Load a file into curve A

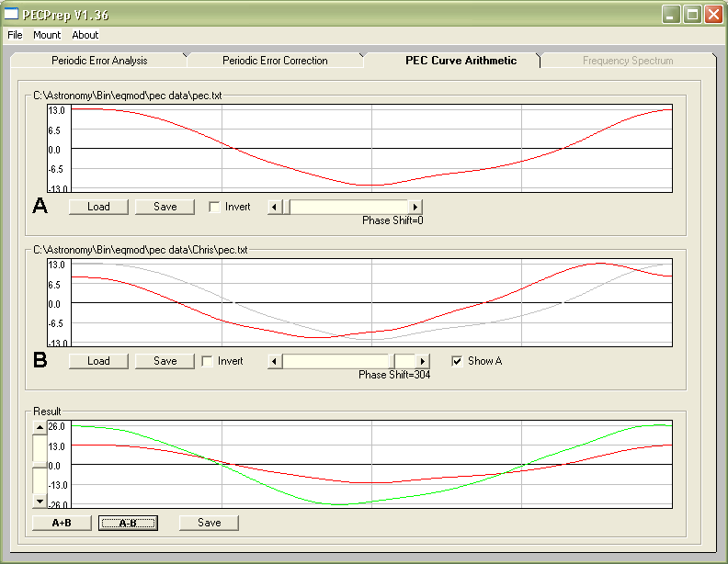click(x=98, y=207)
